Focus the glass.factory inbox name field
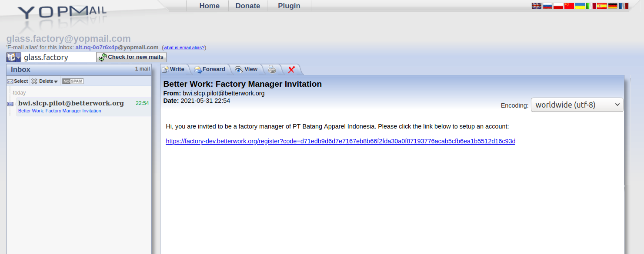 pyautogui.click(x=59, y=57)
